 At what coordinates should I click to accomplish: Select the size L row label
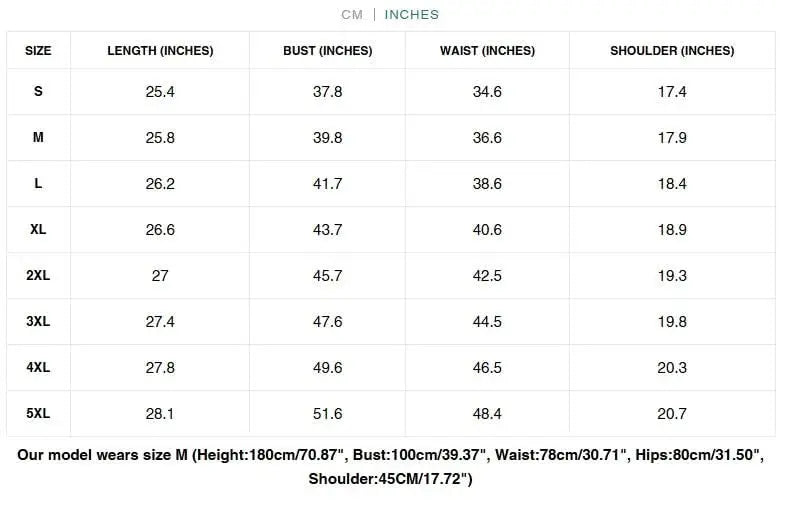38,184
